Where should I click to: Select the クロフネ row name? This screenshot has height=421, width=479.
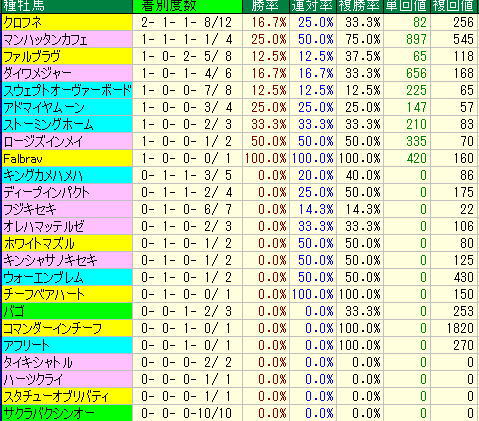coord(23,22)
